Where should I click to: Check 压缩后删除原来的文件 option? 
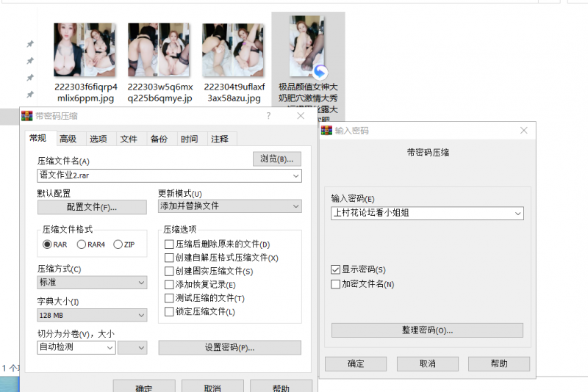[169, 244]
